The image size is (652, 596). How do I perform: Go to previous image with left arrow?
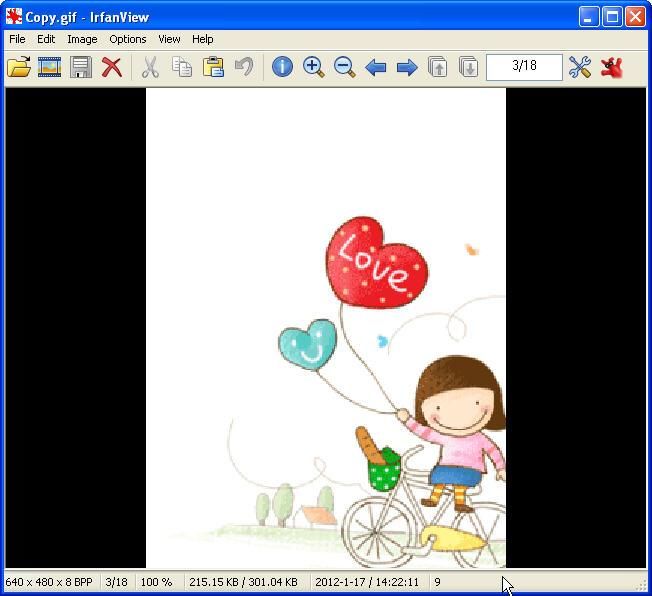click(x=376, y=67)
